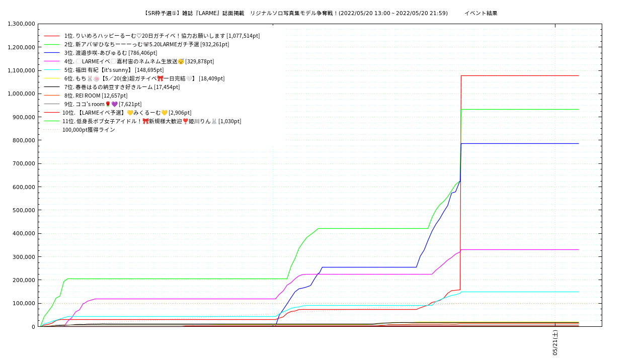Image resolution: width=644 pixels, height=362 pixels.
Task: Click the red line swatch for 1位
Action: [52, 36]
